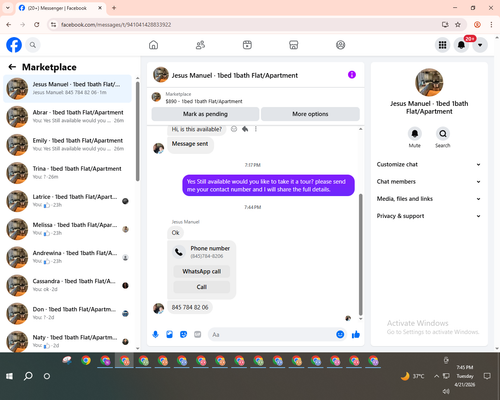Focus the Aa message input field
The height and width of the screenshot is (400, 500).
pyautogui.click(x=272, y=334)
